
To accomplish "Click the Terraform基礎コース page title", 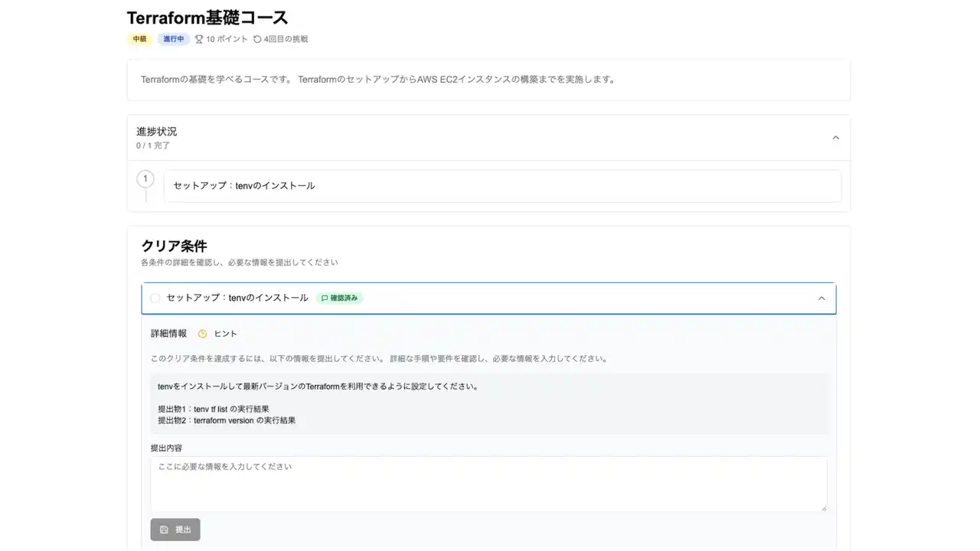I will point(207,18).
